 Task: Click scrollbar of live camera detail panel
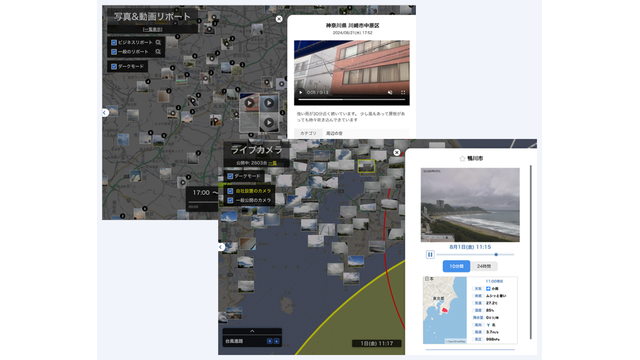click(531, 252)
